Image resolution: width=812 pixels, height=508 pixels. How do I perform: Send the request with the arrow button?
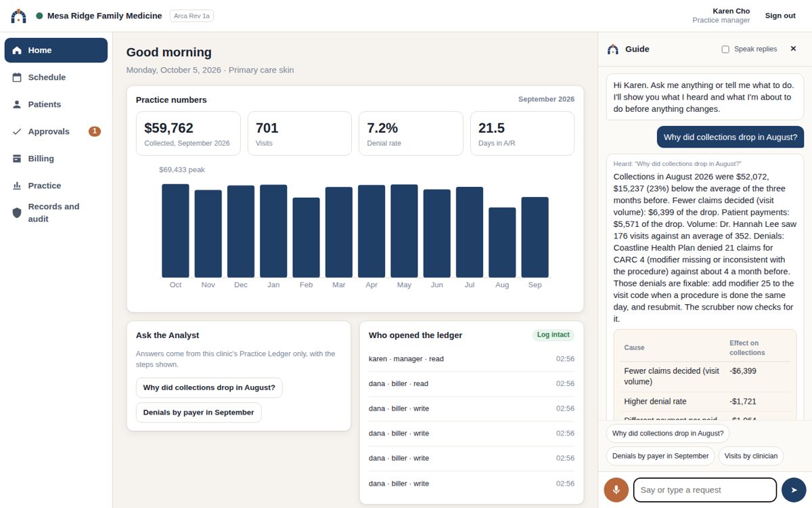[794, 490]
